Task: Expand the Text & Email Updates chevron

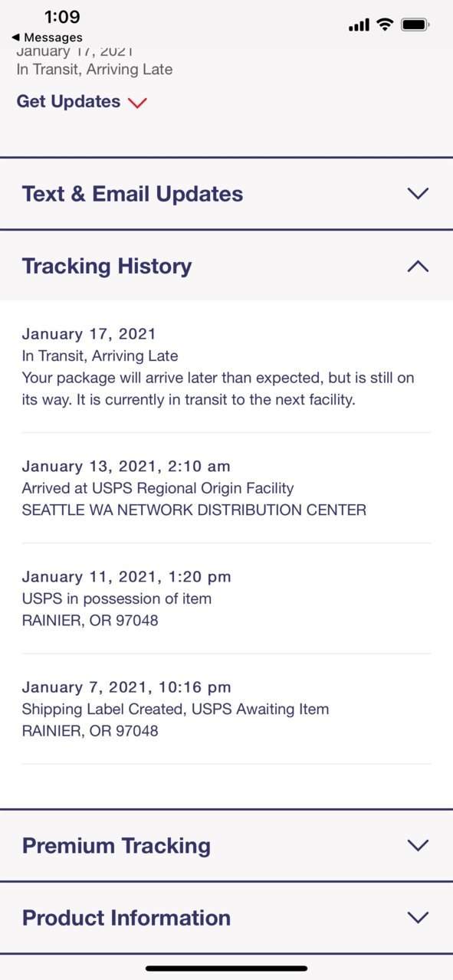Action: coord(418,194)
